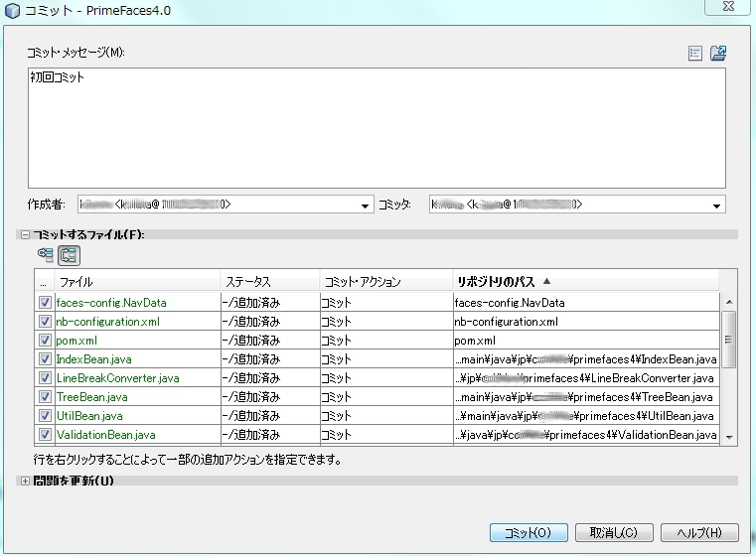The height and width of the screenshot is (556, 756).
Task: Click repository path of nb-configuration.xml
Action: 586,322
